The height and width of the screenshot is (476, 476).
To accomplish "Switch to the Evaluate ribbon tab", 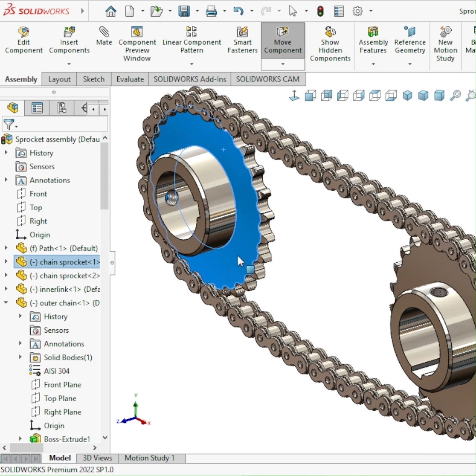I will (x=130, y=79).
